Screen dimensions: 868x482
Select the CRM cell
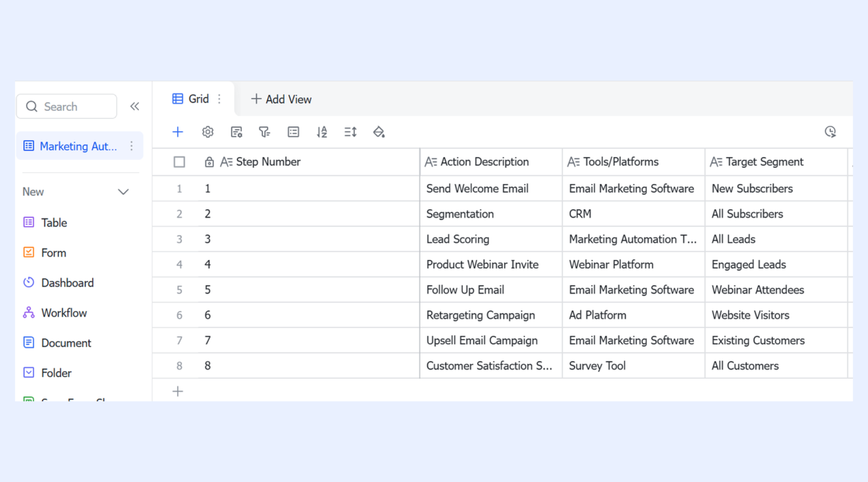tap(634, 214)
